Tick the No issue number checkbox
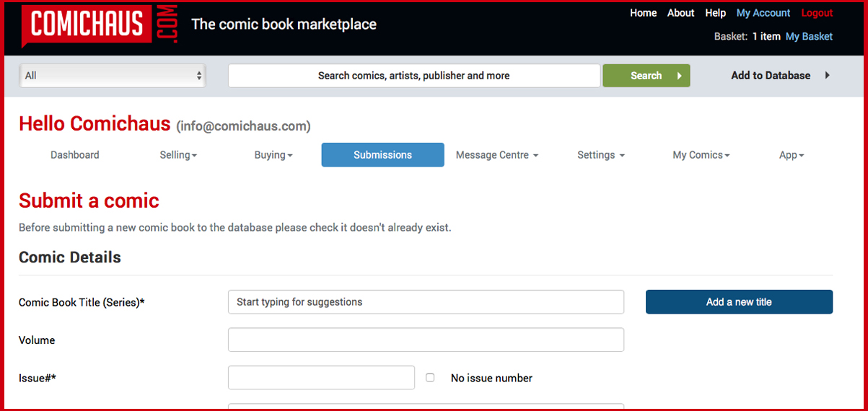Screen dimensions: 868x411 430,377
